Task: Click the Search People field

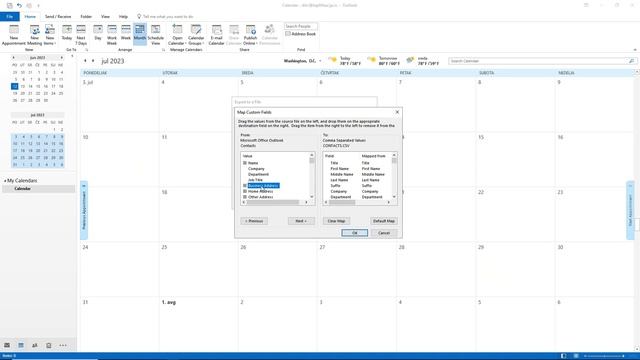Action: 300,26
